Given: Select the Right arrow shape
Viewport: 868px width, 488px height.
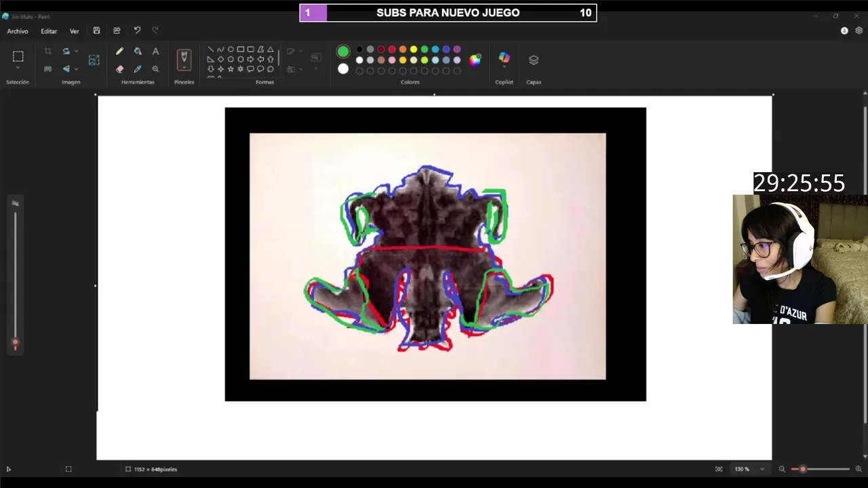Looking at the screenshot, I should [250, 59].
